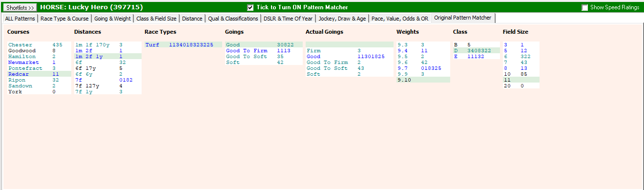
Task: Select Pontefract course row
Action: 39,68
